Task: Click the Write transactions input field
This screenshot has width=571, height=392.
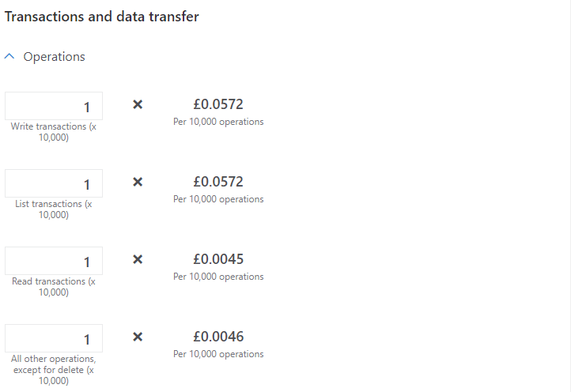Action: point(54,107)
